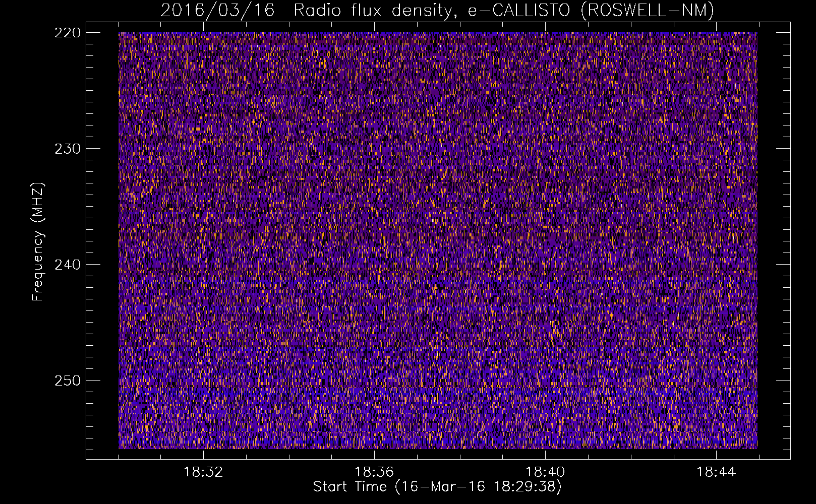Select the 220 frequency tick label
Viewport: 816px width, 504px height.
click(67, 33)
